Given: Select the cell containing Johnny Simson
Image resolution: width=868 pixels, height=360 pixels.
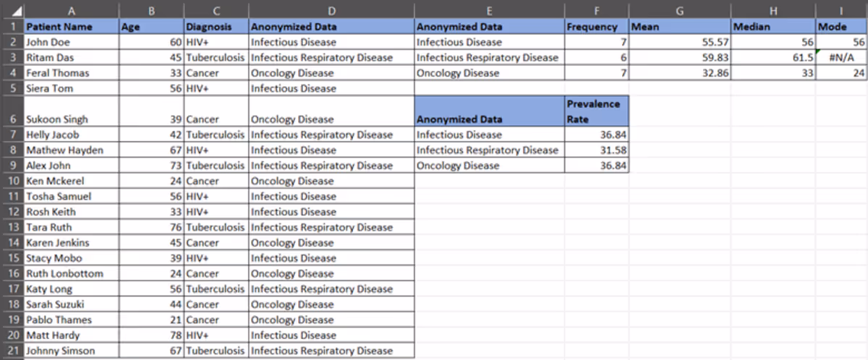Looking at the screenshot, I should coord(72,351).
